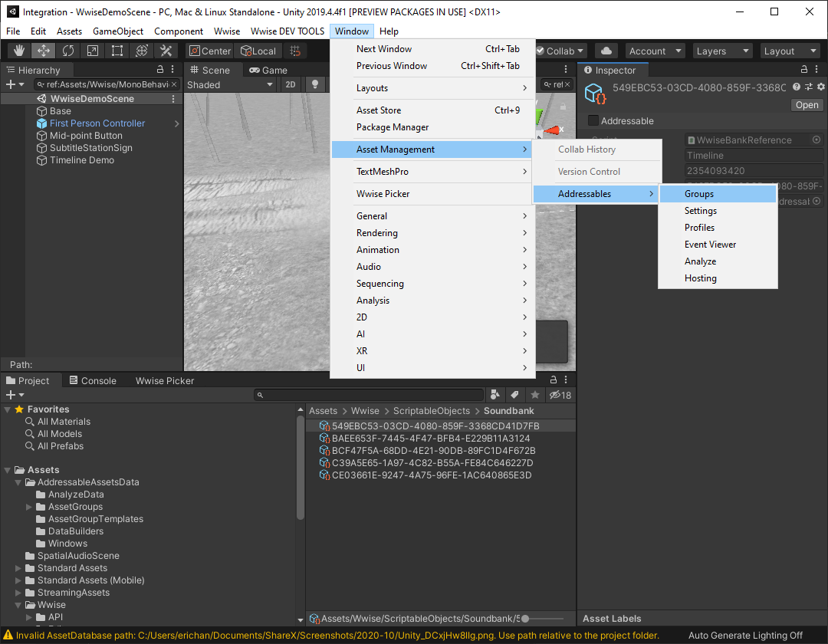Select Groups in Addressables submenu
The height and width of the screenshot is (644, 828).
tap(699, 194)
